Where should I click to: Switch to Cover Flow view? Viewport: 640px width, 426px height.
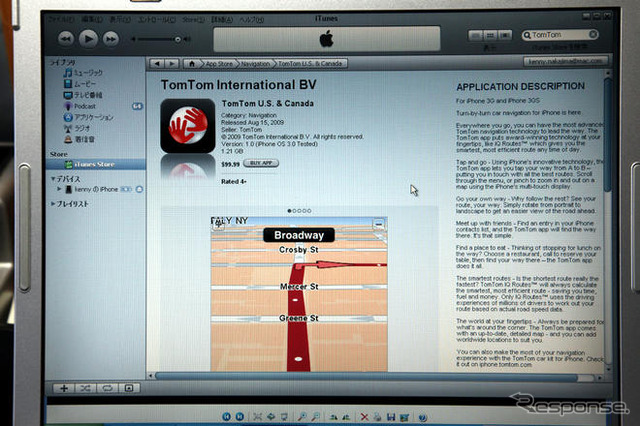(505, 36)
